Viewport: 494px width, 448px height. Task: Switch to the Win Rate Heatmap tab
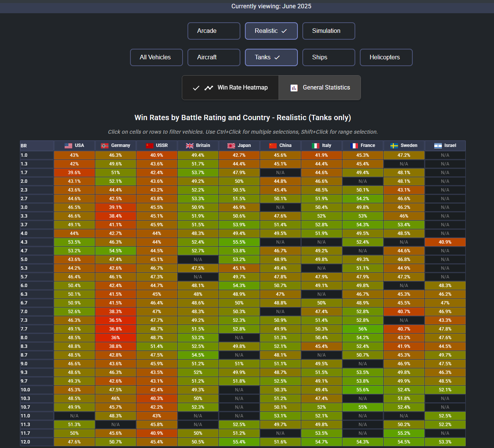click(x=231, y=88)
